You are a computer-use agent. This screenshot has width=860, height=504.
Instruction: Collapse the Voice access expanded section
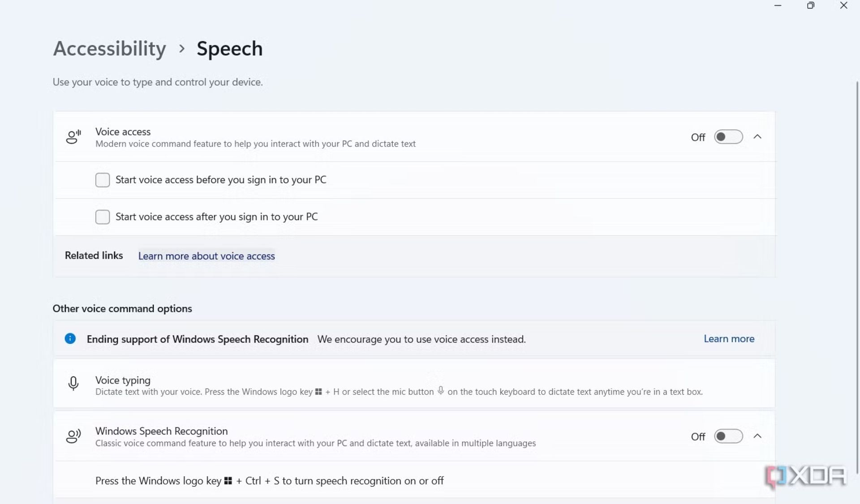(757, 137)
